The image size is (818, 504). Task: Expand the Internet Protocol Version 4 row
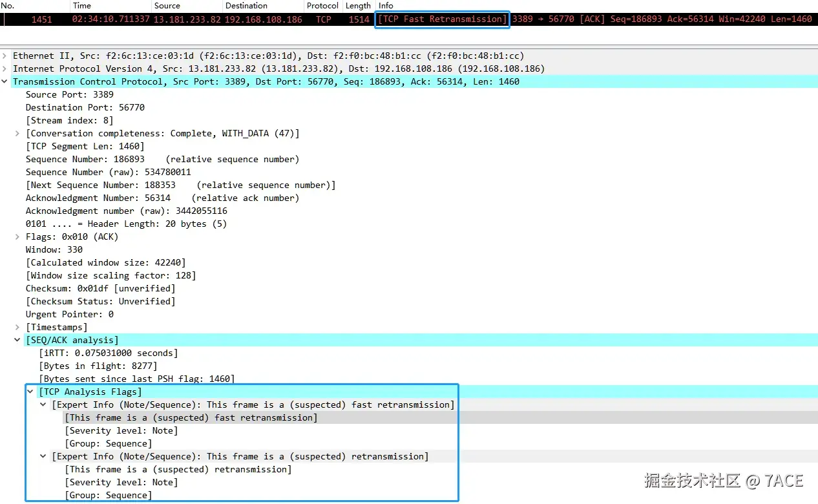(5, 69)
